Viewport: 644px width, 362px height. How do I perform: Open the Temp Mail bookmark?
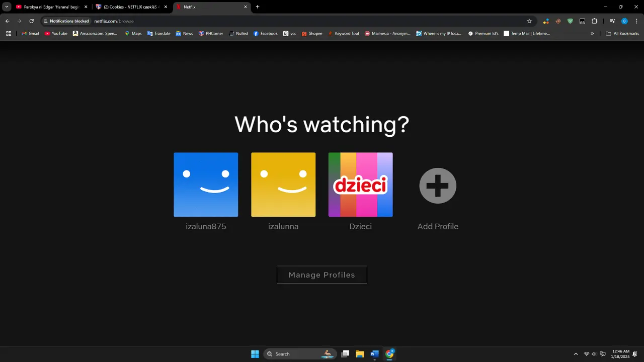pyautogui.click(x=527, y=34)
